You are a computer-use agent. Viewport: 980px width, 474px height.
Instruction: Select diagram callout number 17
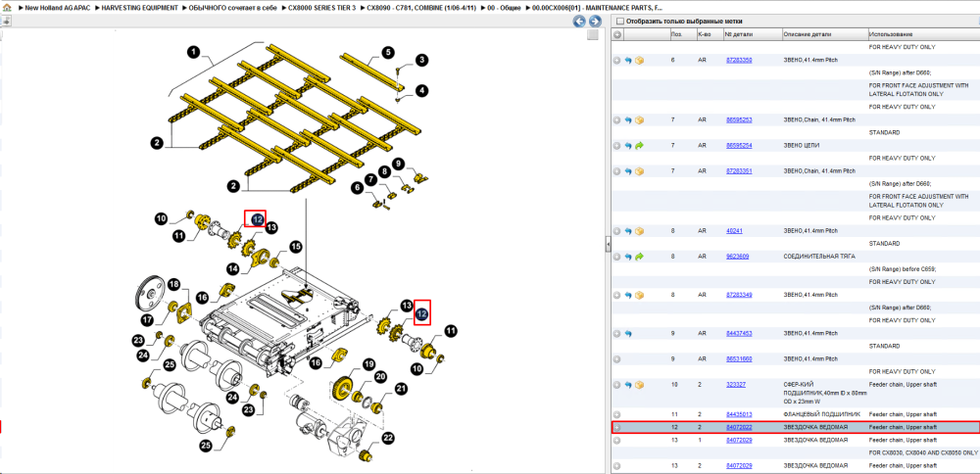click(147, 319)
